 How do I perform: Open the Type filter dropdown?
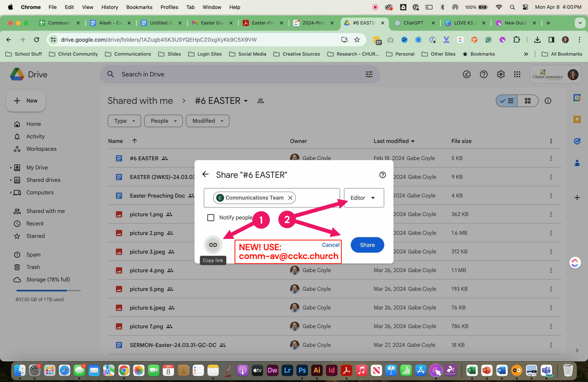(x=124, y=121)
